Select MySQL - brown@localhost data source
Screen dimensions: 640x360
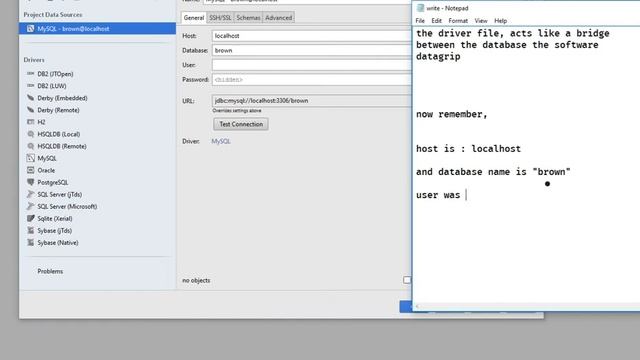pos(97,29)
